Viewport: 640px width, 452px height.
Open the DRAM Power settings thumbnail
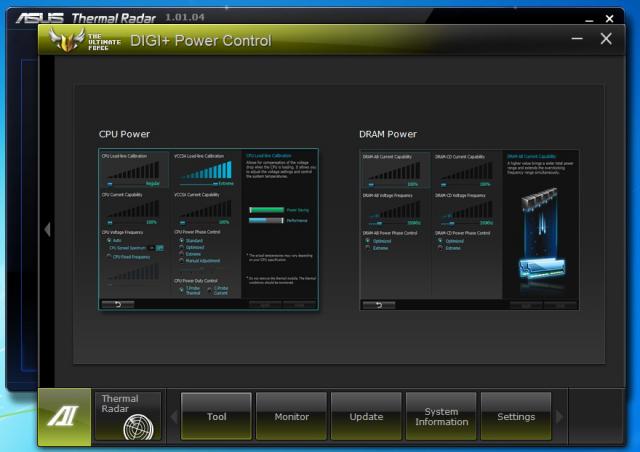point(469,230)
